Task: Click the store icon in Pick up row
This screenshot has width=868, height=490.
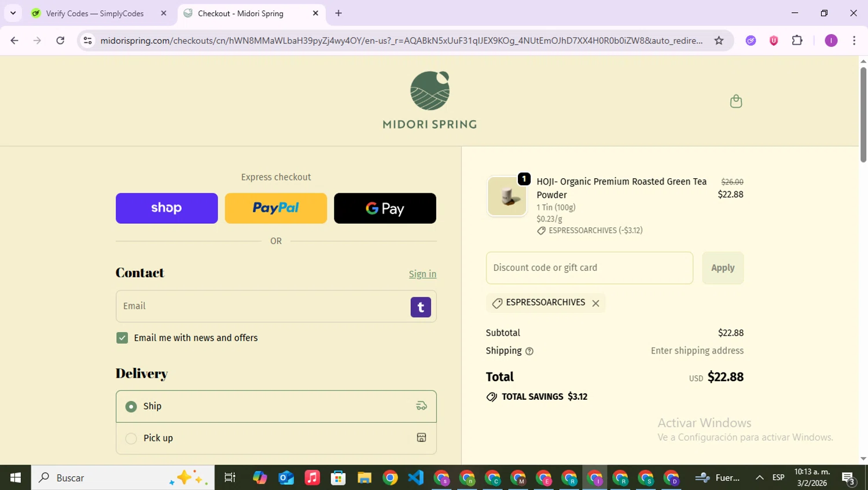Action: 421,438
